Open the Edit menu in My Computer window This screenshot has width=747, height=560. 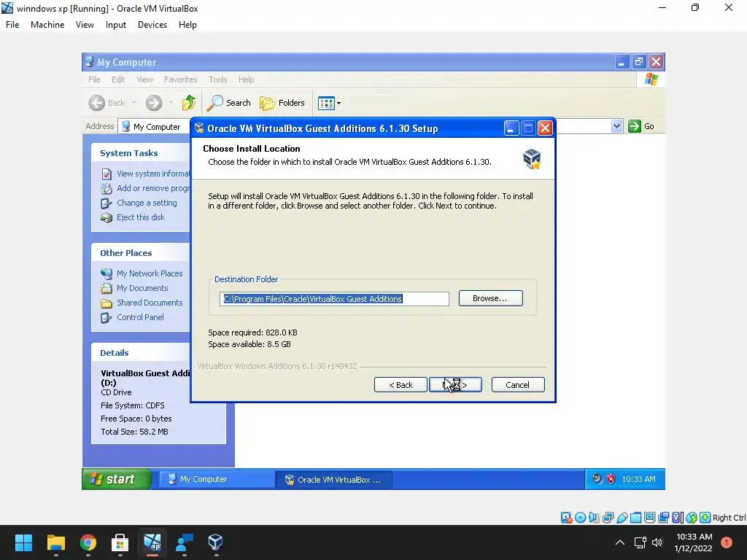pos(118,79)
